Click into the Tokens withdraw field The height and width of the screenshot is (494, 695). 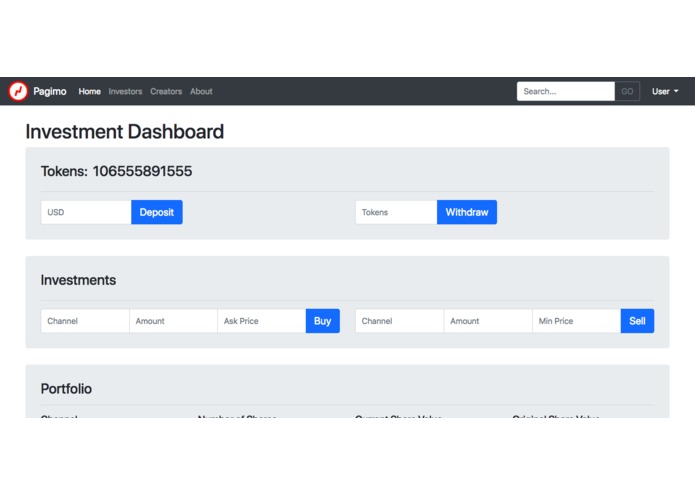coord(396,212)
